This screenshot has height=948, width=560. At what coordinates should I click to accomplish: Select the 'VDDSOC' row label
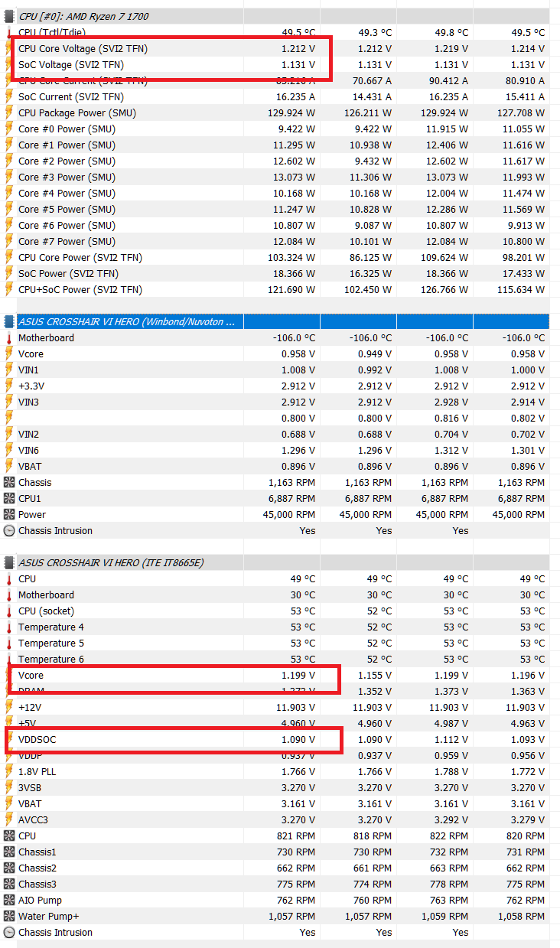pos(37,739)
